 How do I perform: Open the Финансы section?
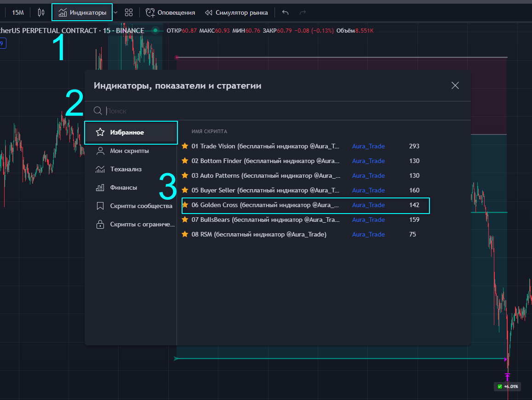tap(131, 187)
